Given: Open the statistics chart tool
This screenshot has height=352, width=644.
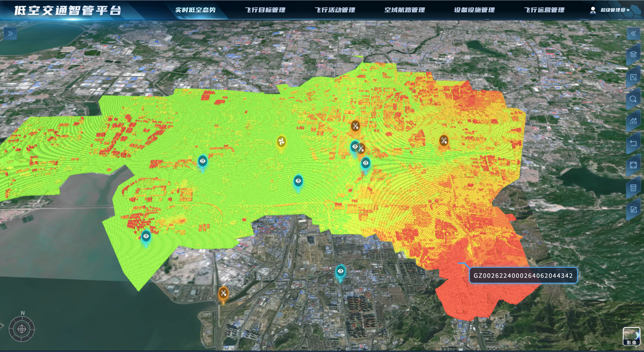Looking at the screenshot, I should point(633,121).
